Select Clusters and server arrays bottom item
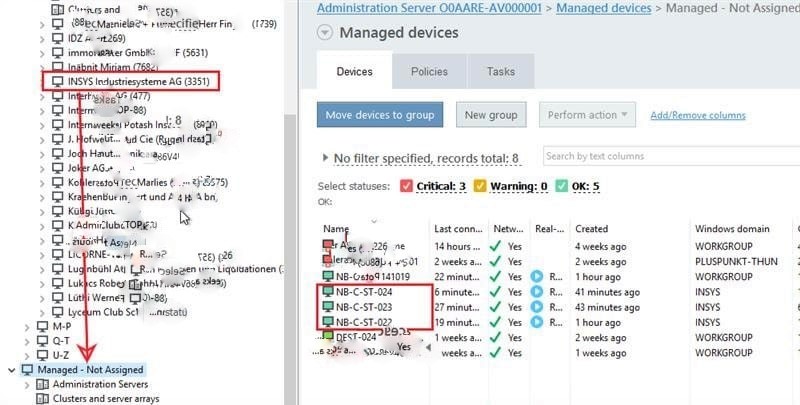Viewport: 800px width, 405px height. click(x=106, y=398)
